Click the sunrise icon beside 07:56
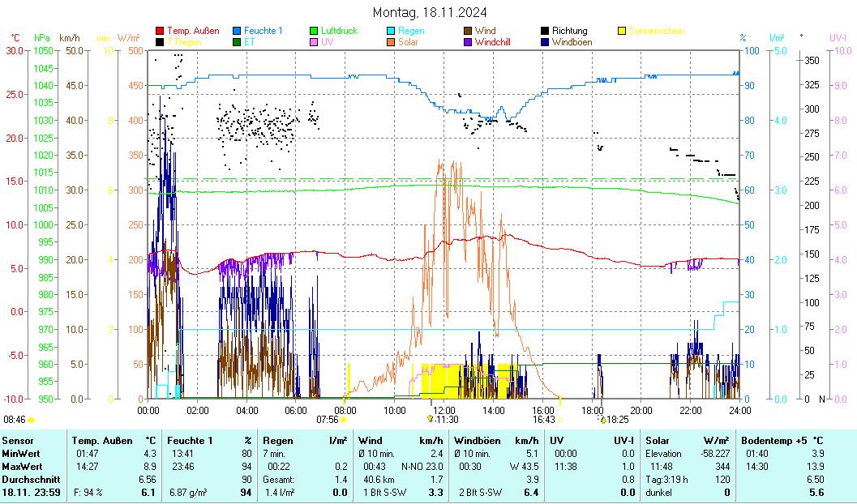Viewport: 857px width, 504px height. coord(344,420)
